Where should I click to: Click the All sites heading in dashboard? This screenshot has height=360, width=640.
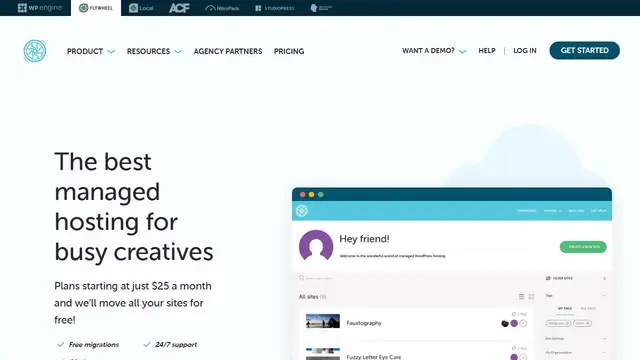point(312,297)
